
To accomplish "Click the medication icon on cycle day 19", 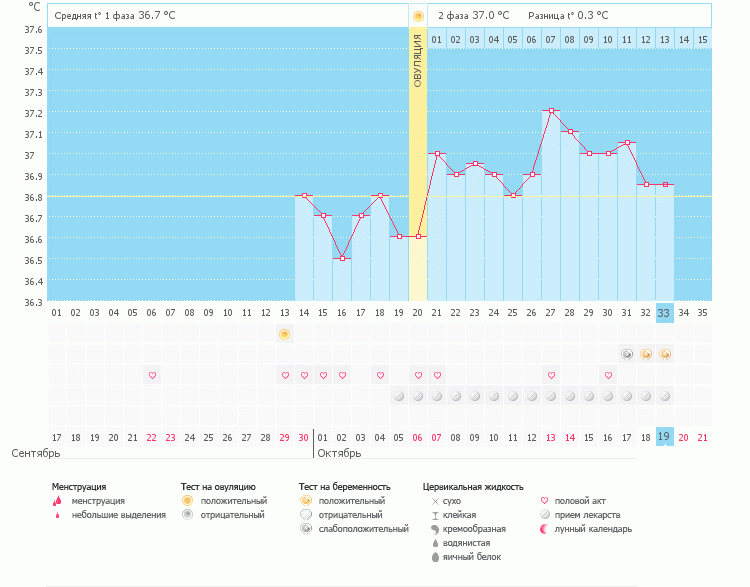I will pyautogui.click(x=399, y=396).
